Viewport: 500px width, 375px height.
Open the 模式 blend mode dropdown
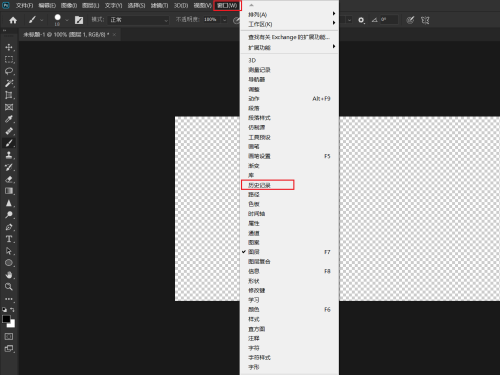(x=139, y=20)
